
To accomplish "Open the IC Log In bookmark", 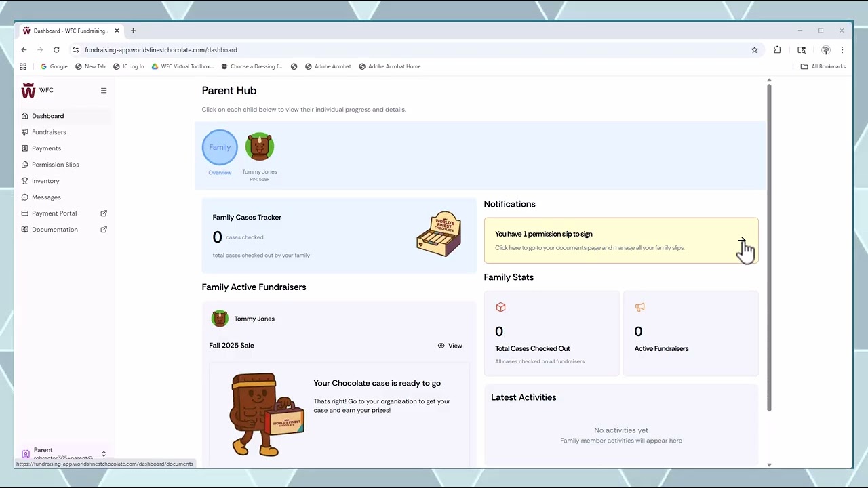I will (x=129, y=66).
